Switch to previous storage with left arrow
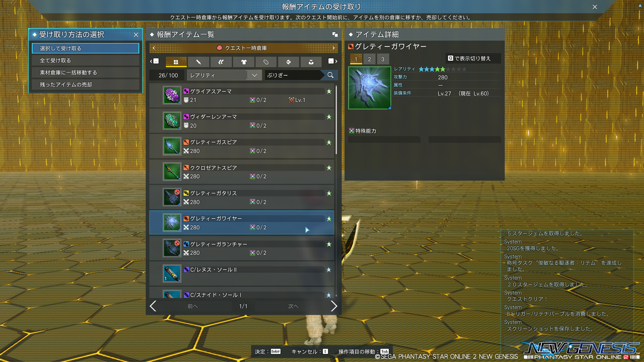Image resolution: width=644 pixels, height=362 pixels. click(153, 48)
